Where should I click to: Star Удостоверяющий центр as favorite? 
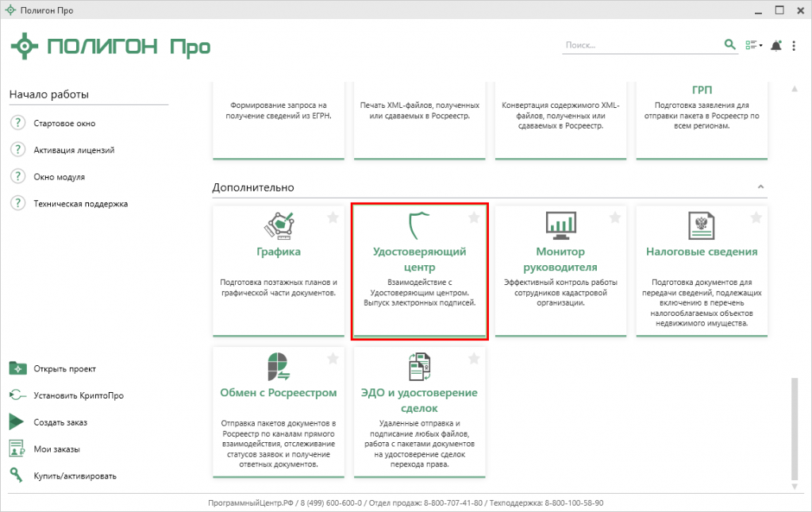pyautogui.click(x=474, y=218)
